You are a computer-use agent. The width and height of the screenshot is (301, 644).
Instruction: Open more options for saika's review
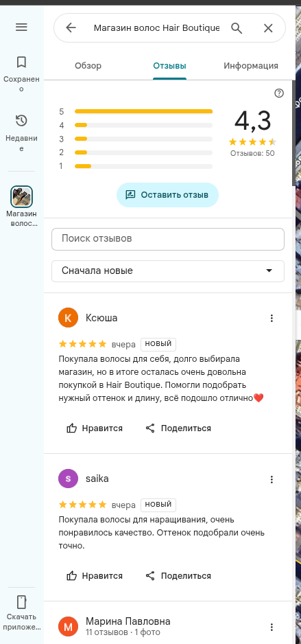click(272, 479)
